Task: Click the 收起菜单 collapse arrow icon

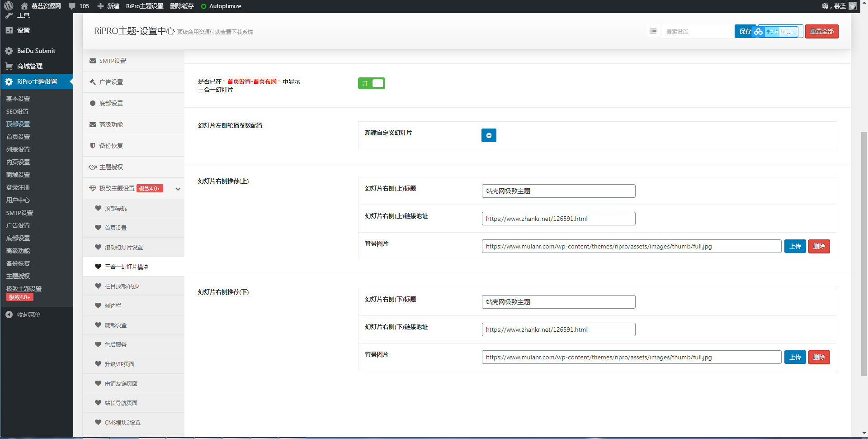Action: coord(9,314)
